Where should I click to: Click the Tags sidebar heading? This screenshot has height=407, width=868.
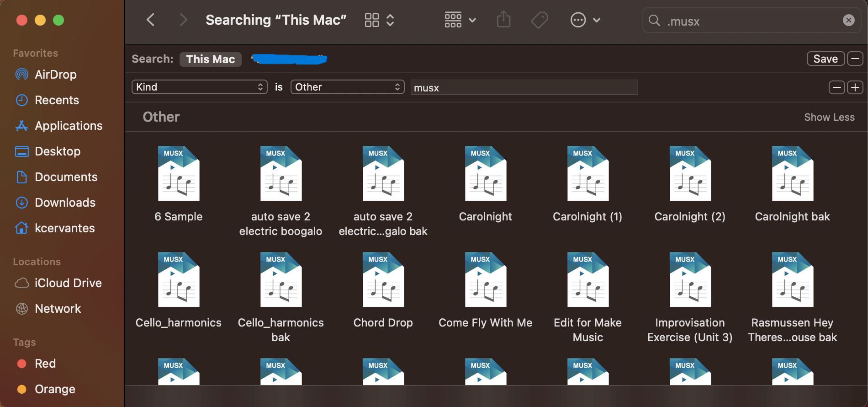point(24,342)
